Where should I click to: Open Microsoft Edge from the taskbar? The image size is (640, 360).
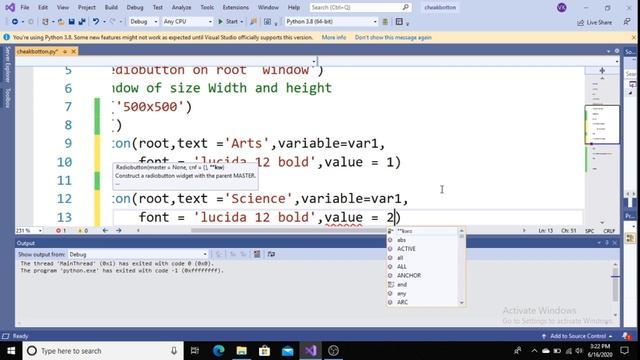[x=219, y=351]
